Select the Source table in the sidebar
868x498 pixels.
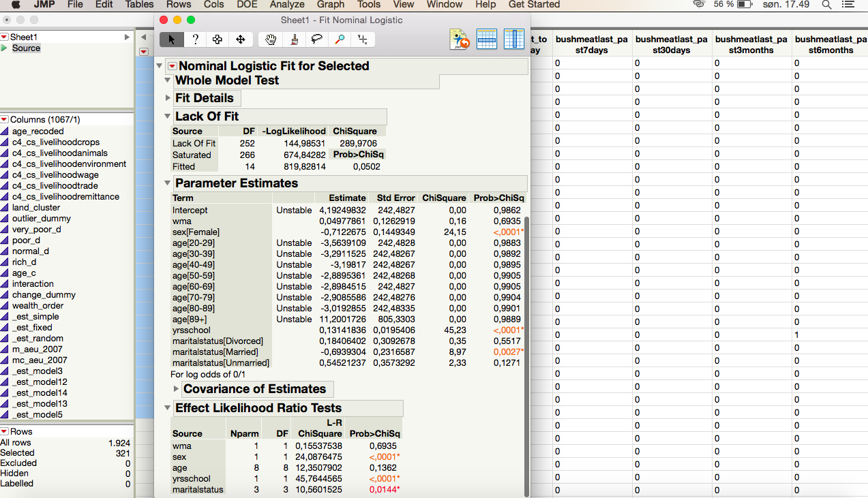point(26,48)
